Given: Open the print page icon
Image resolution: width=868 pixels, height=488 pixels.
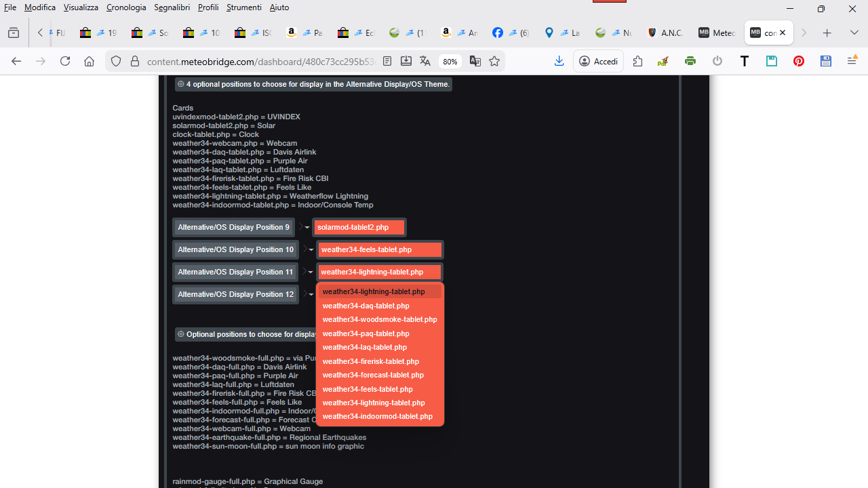Looking at the screenshot, I should pyautogui.click(x=690, y=61).
